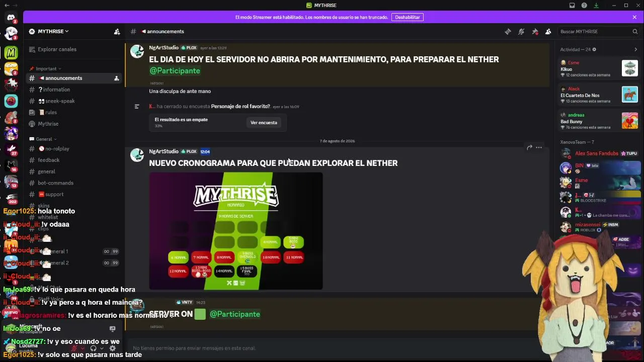This screenshot has width=644, height=362.
Task: Toggle notification settings bell icon
Action: [521, 32]
